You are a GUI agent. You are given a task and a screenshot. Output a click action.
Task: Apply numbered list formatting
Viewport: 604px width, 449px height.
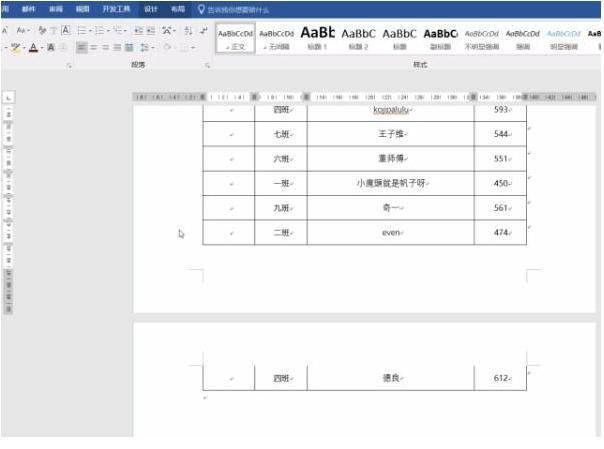99,30
